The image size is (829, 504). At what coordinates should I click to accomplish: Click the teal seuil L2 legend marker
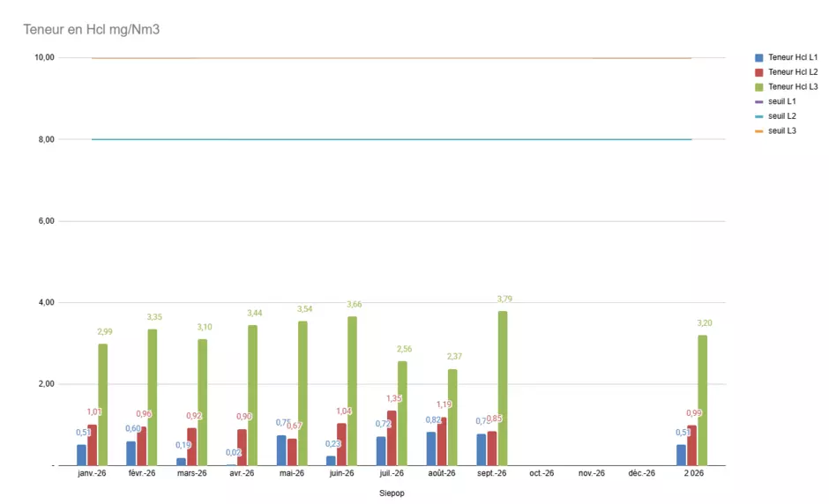click(x=758, y=116)
